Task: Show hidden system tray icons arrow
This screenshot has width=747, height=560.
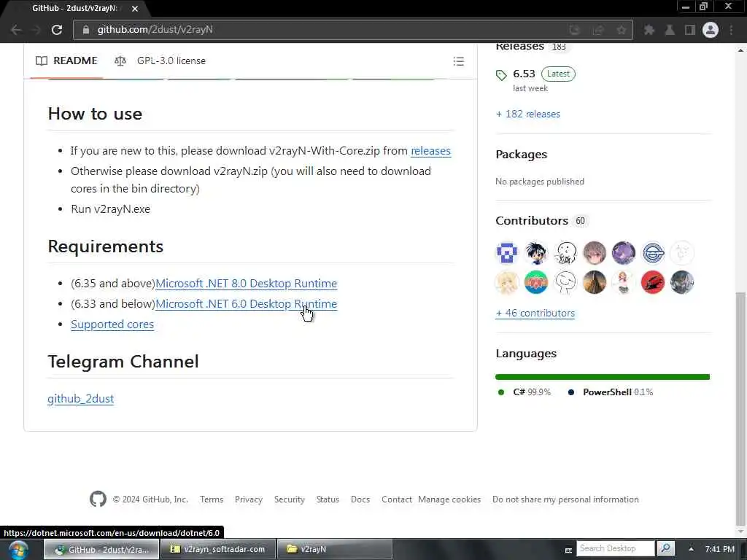Action: [691, 548]
